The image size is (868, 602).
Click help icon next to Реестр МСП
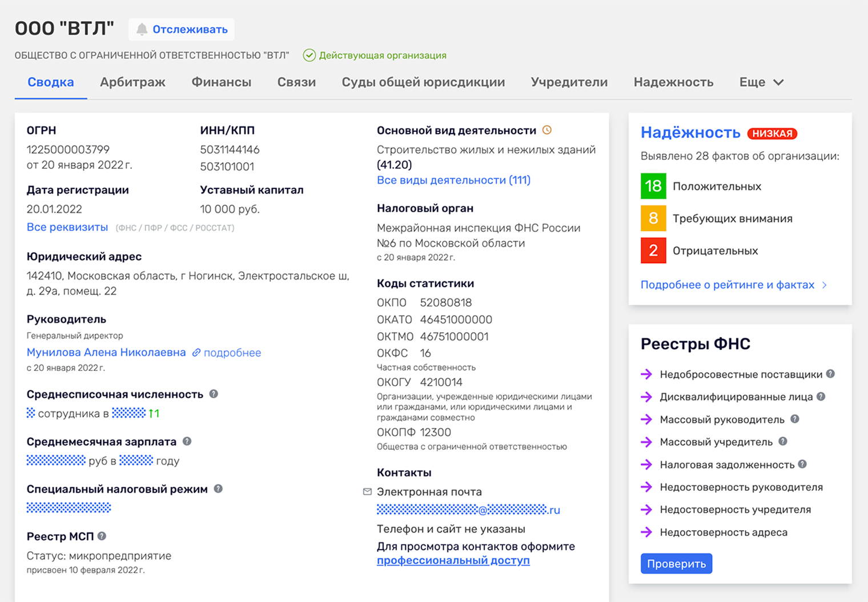[102, 536]
